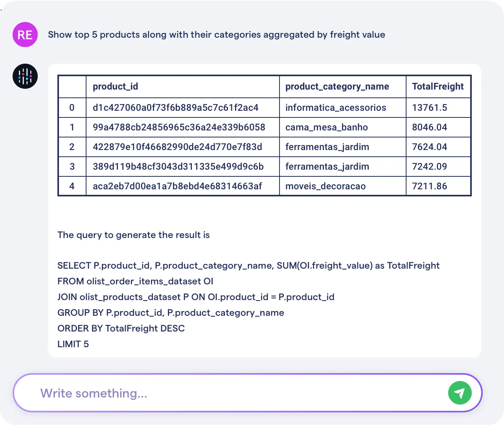Click the 13761.5 freight value cell
Viewport: 504px width, 425px height.
[x=429, y=108]
